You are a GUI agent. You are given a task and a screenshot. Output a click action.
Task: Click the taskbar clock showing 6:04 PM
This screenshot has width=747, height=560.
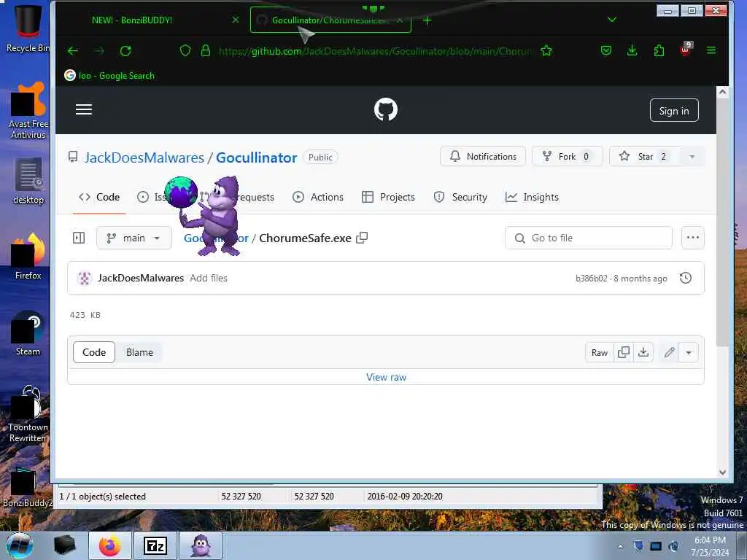(x=710, y=545)
